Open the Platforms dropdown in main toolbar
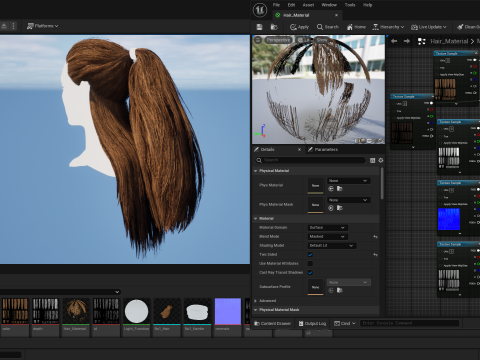This screenshot has height=360, width=480. point(42,26)
